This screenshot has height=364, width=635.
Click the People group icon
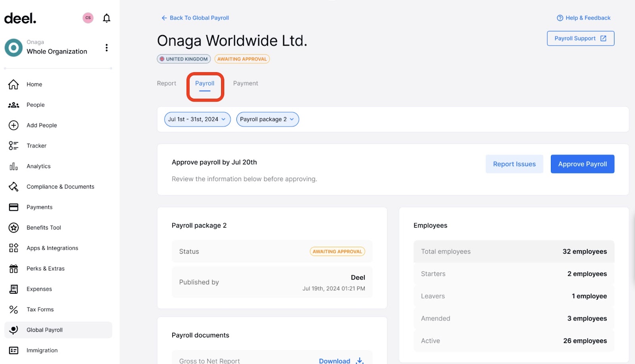(13, 105)
